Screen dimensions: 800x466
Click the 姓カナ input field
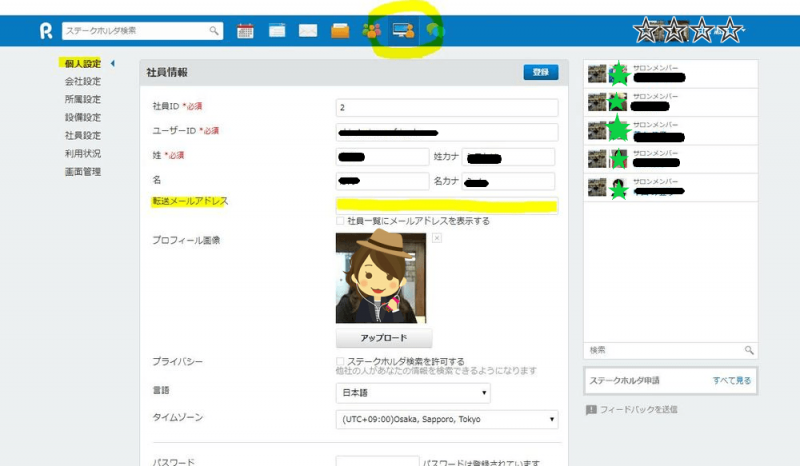click(508, 157)
